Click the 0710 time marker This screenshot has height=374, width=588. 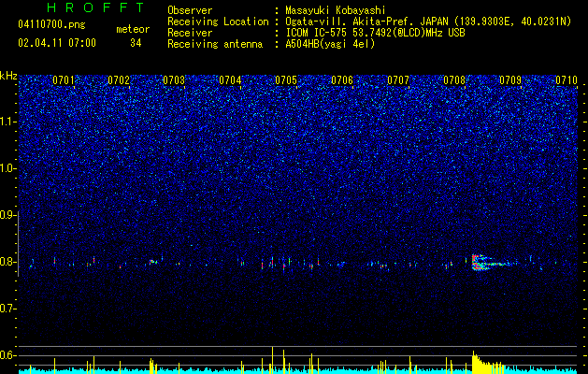(566, 80)
